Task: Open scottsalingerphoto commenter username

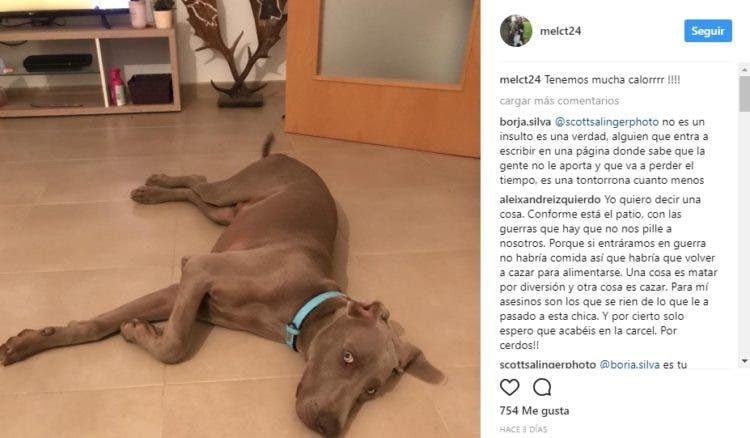Action: point(548,364)
